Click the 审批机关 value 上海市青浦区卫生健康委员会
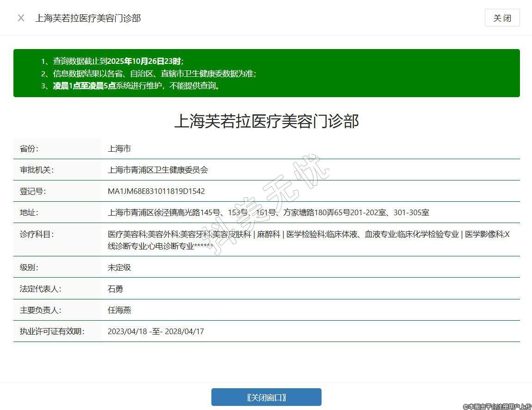The height and width of the screenshot is (410, 532). point(158,170)
